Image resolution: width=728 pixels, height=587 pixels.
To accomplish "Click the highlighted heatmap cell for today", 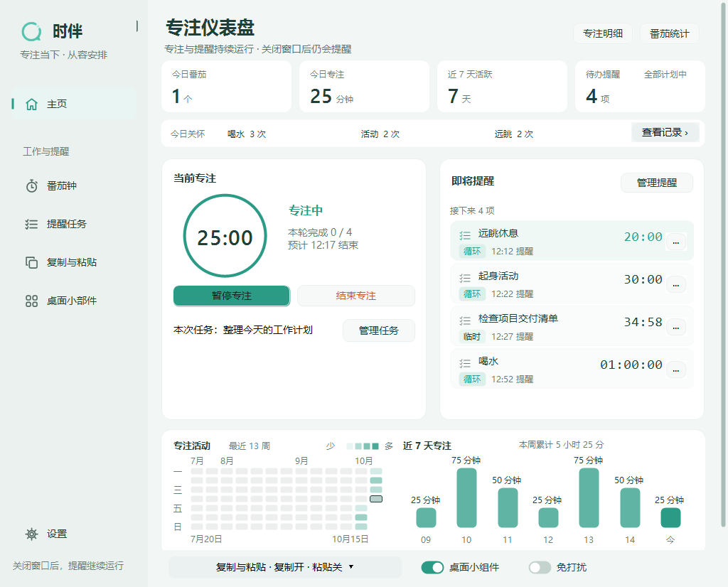I will [376, 499].
